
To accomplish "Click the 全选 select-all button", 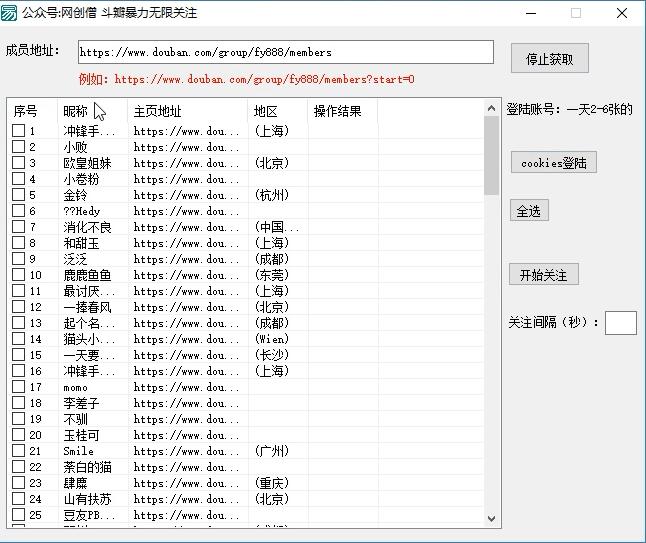I will [x=529, y=211].
